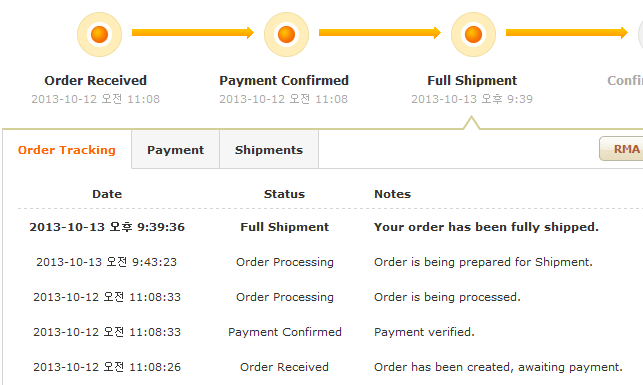The image size is (643, 385).
Task: Select the 'Payment verified.' tracking row
Action: [330, 332]
